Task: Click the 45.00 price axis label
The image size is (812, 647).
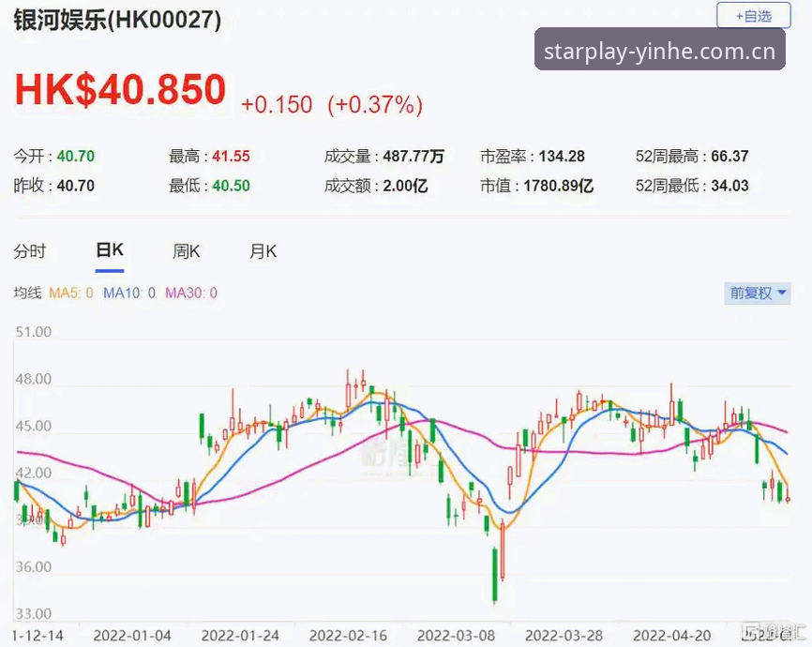Action: (34, 427)
